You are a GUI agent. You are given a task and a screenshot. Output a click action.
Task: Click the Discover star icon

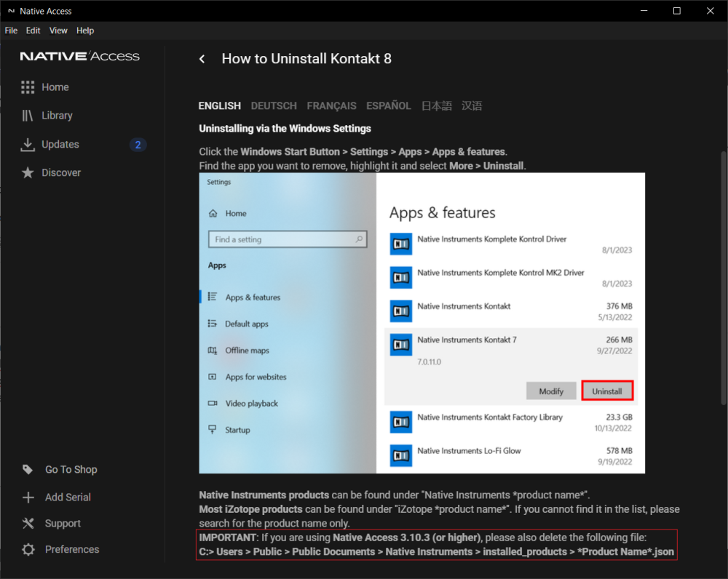point(28,172)
